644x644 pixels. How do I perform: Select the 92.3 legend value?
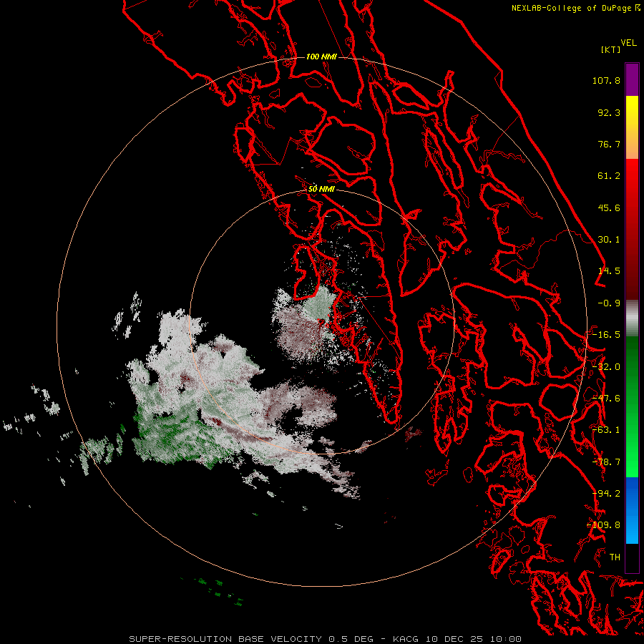(609, 112)
